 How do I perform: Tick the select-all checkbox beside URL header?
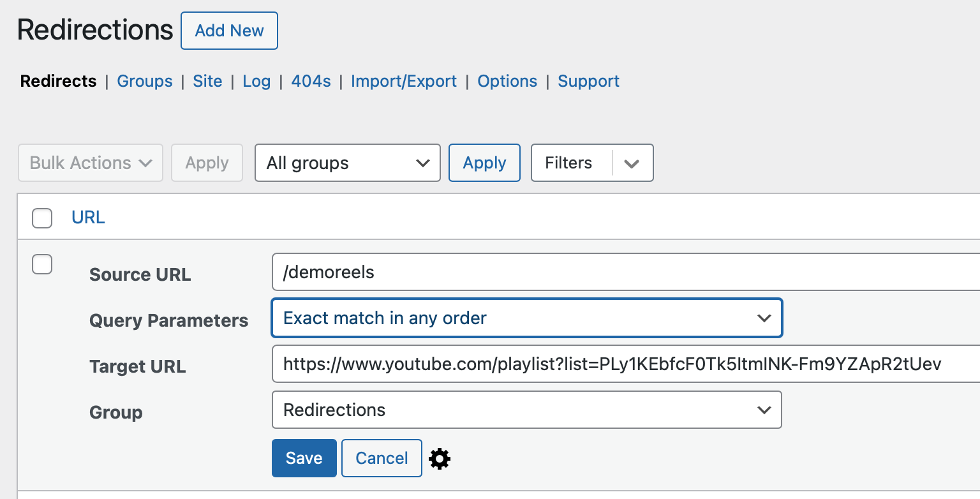point(42,218)
